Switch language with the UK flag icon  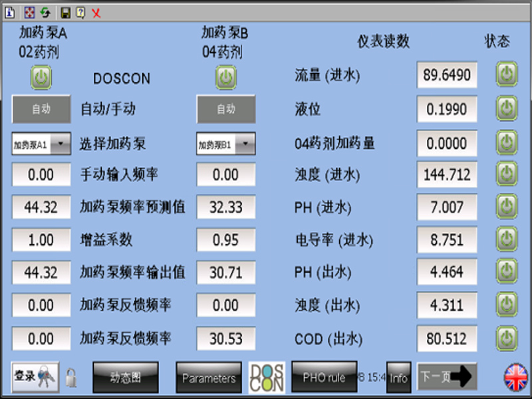click(x=515, y=377)
